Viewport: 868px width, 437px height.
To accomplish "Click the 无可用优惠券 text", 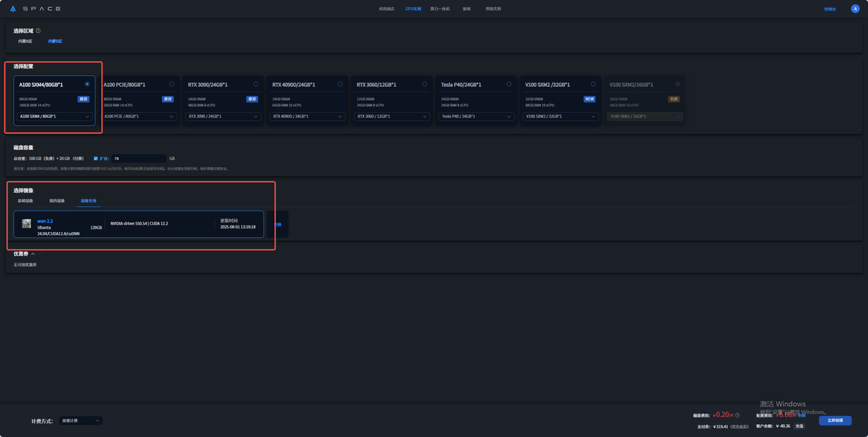I will tap(25, 265).
